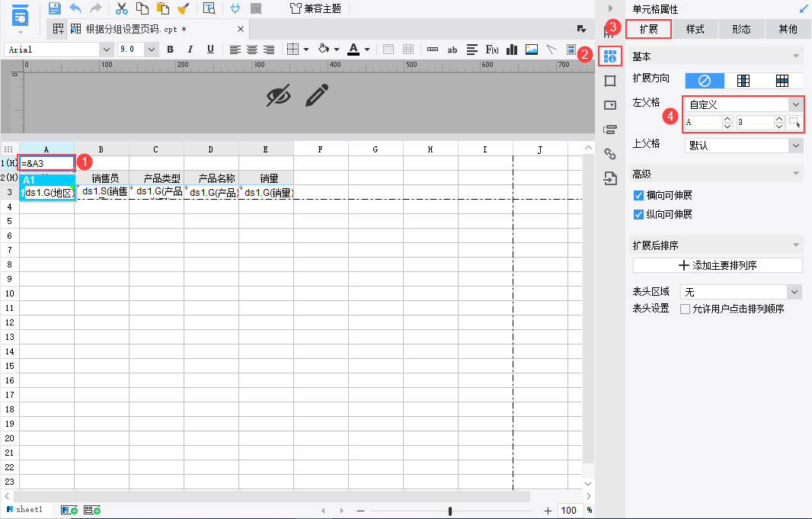Collapse the right panel with the top arrow
The width and height of the screenshot is (812, 519).
(x=610, y=8)
